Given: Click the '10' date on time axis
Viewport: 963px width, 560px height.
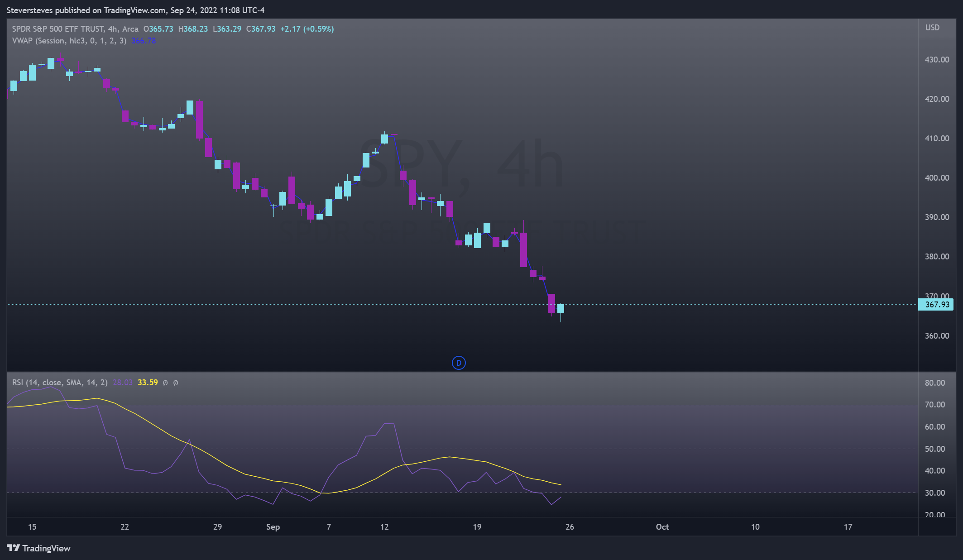Looking at the screenshot, I should click(756, 527).
